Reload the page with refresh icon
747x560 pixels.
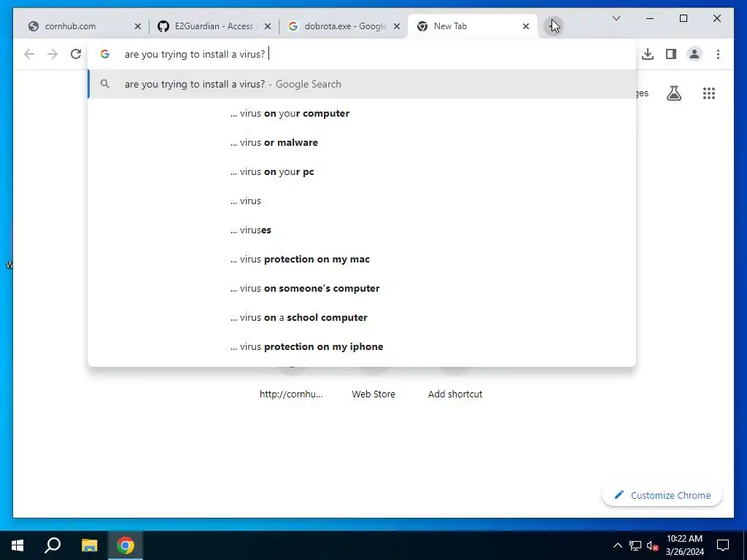pos(76,54)
